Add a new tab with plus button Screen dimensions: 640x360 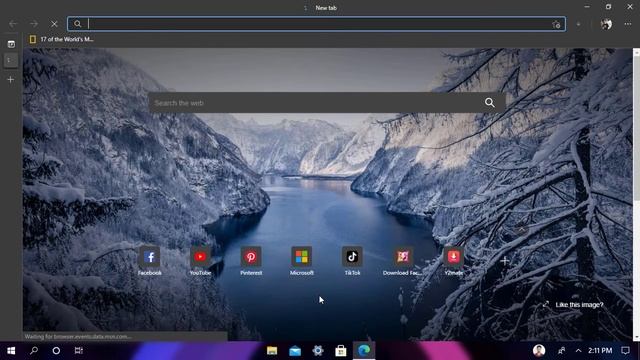pos(11,80)
